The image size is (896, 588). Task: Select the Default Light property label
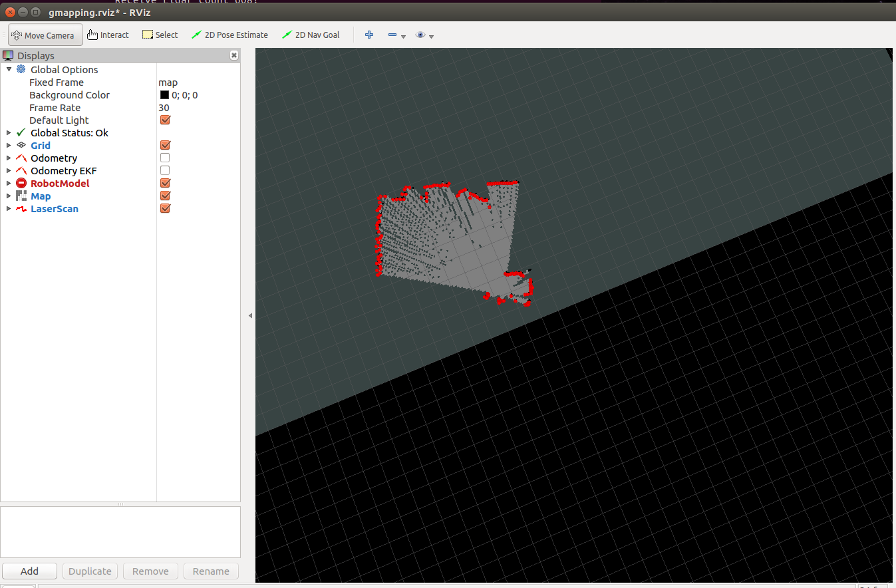pyautogui.click(x=59, y=120)
